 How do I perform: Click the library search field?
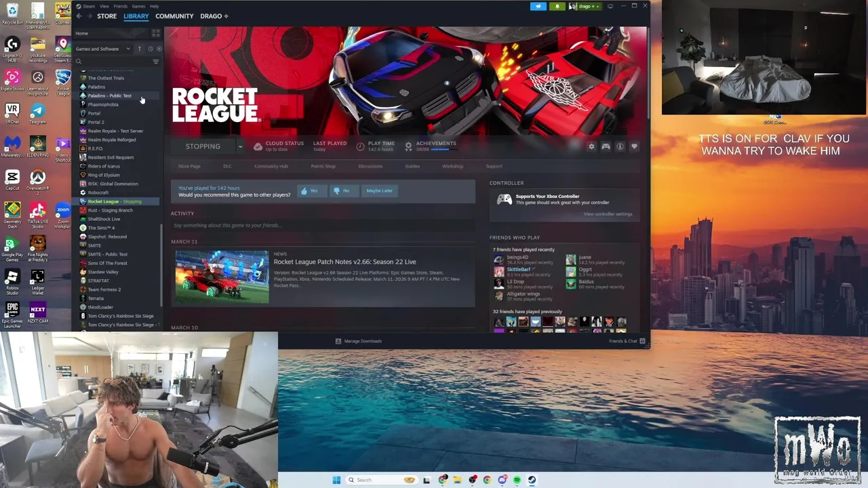(x=112, y=62)
